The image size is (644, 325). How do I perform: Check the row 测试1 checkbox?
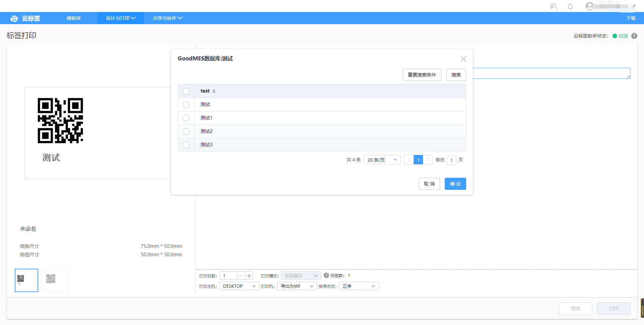(x=186, y=118)
